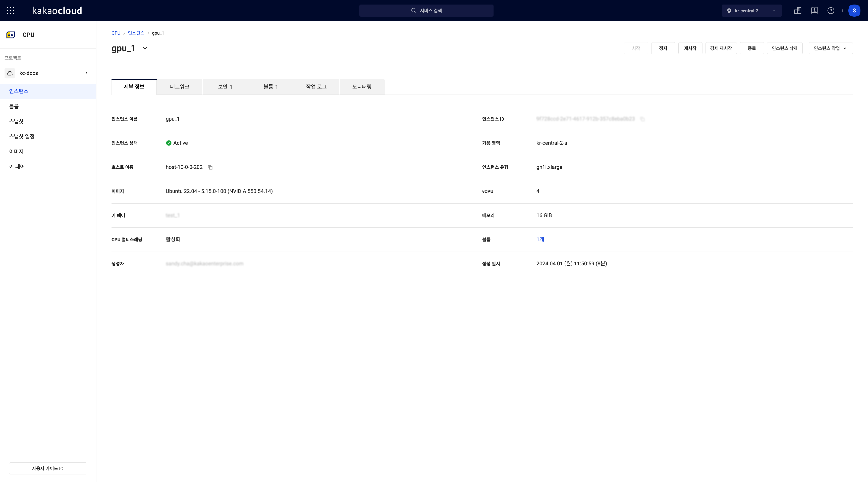Open the 1개 volume count link
This screenshot has height=482, width=868.
(x=540, y=239)
